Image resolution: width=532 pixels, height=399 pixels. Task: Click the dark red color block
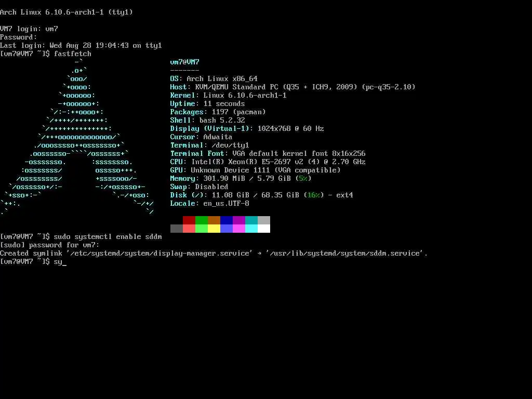tap(189, 220)
